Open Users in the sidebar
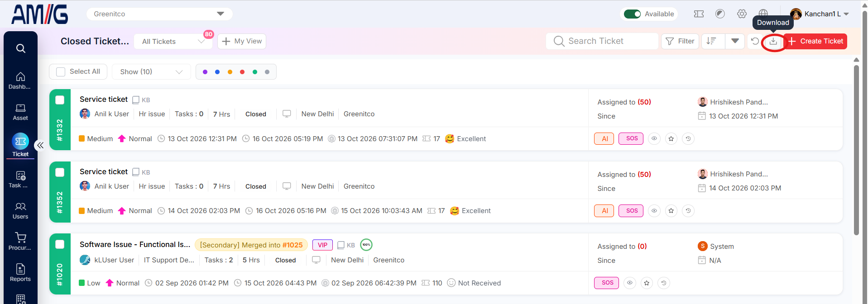Screen dimensions: 868x304 pyautogui.click(x=20, y=211)
